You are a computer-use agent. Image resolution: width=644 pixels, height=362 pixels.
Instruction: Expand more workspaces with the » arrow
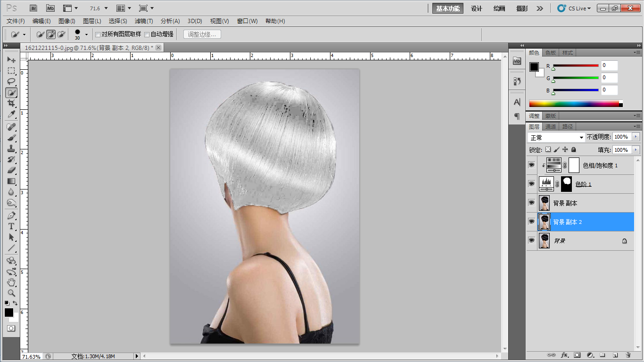(x=540, y=8)
